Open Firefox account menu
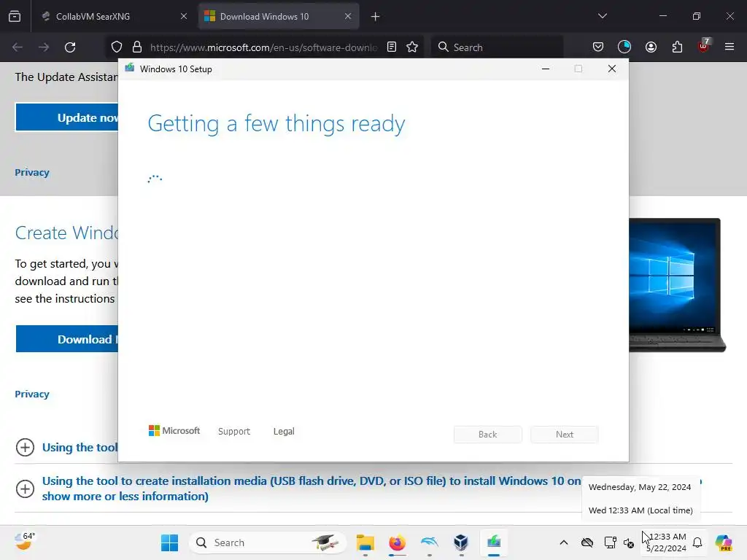The image size is (747, 560). click(651, 47)
